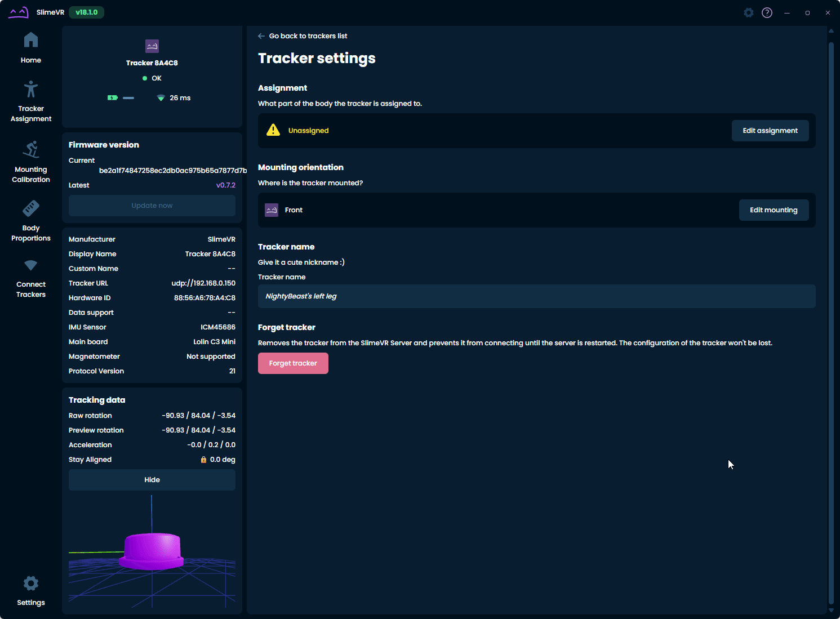Open Body Proportions ruler icon
The image size is (840, 619).
[31, 209]
